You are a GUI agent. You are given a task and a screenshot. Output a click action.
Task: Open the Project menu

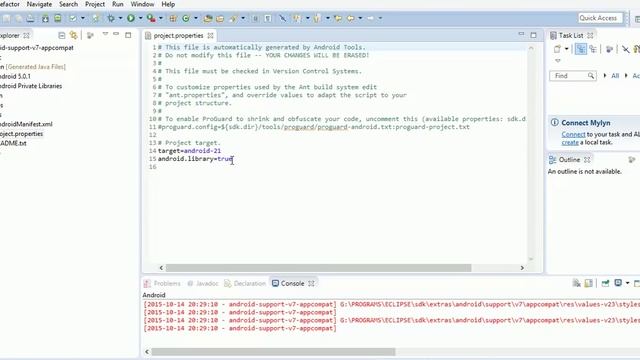pyautogui.click(x=95, y=4)
